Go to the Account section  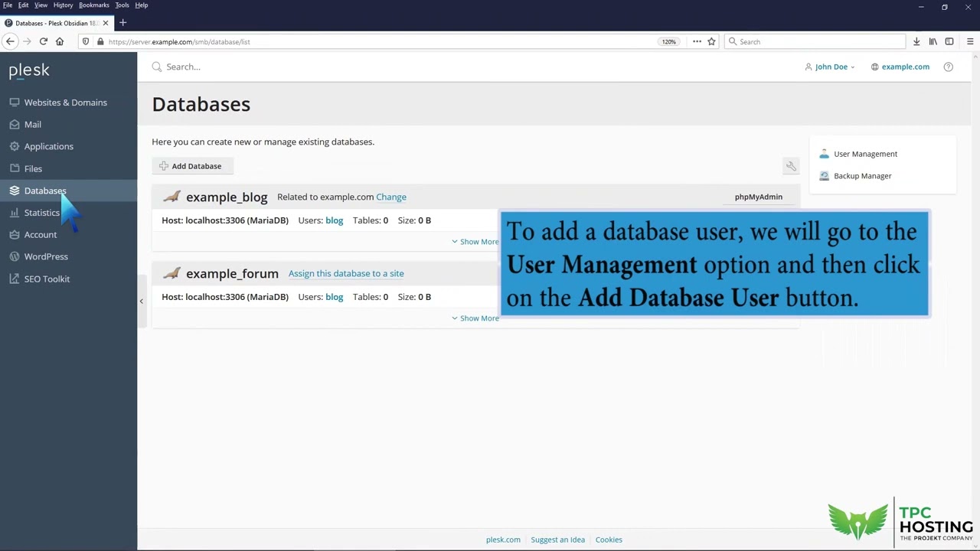pyautogui.click(x=40, y=235)
